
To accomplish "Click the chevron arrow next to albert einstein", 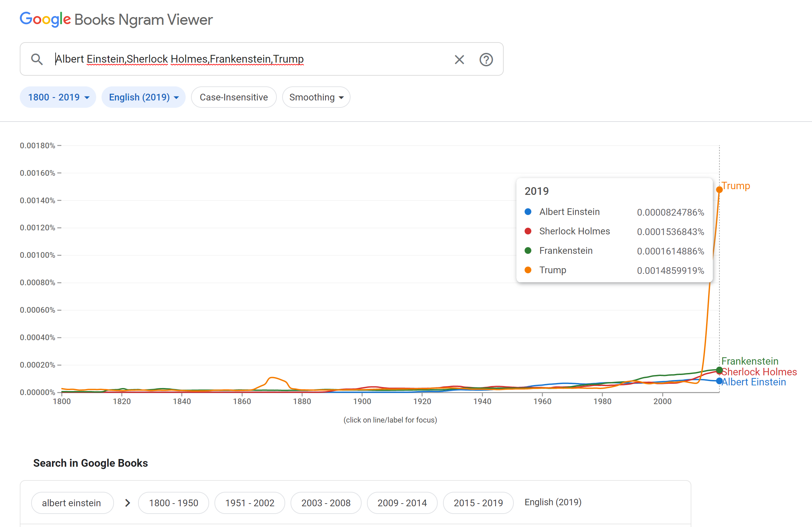I will pyautogui.click(x=128, y=503).
